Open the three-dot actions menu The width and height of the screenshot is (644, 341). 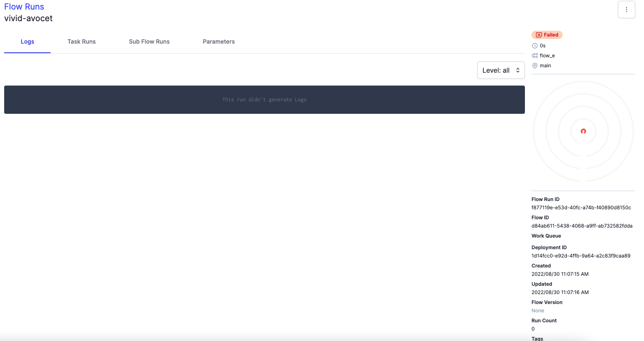pyautogui.click(x=626, y=9)
